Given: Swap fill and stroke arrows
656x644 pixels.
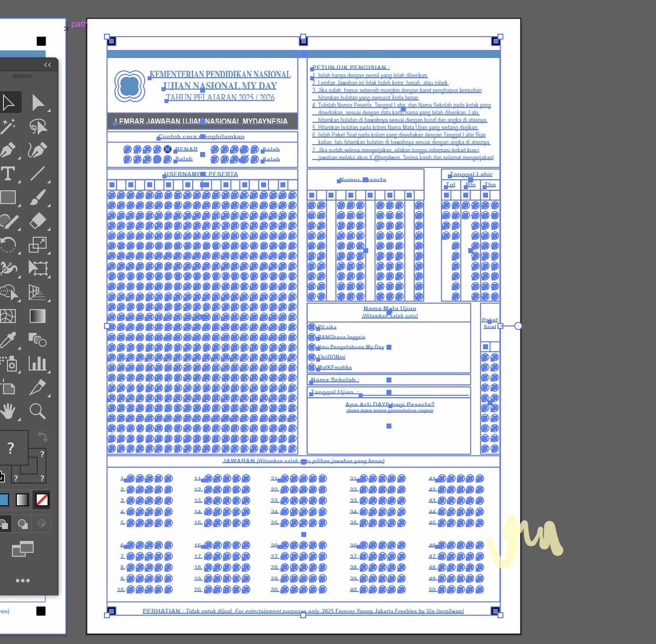Looking at the screenshot, I should (43, 436).
